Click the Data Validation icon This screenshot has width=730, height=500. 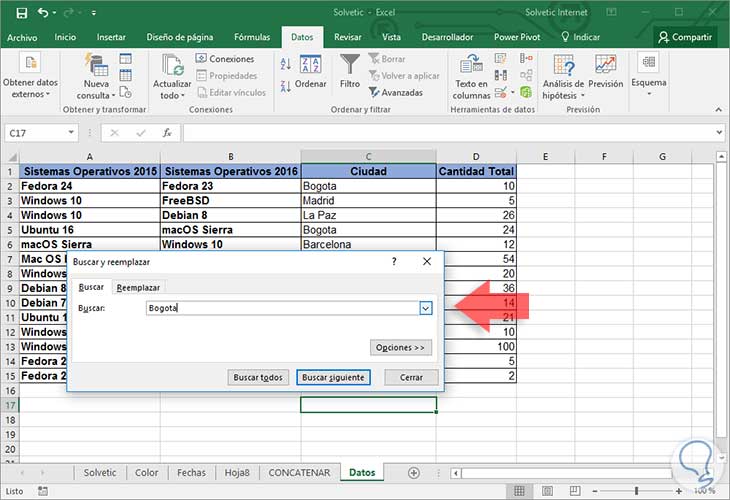[500, 92]
